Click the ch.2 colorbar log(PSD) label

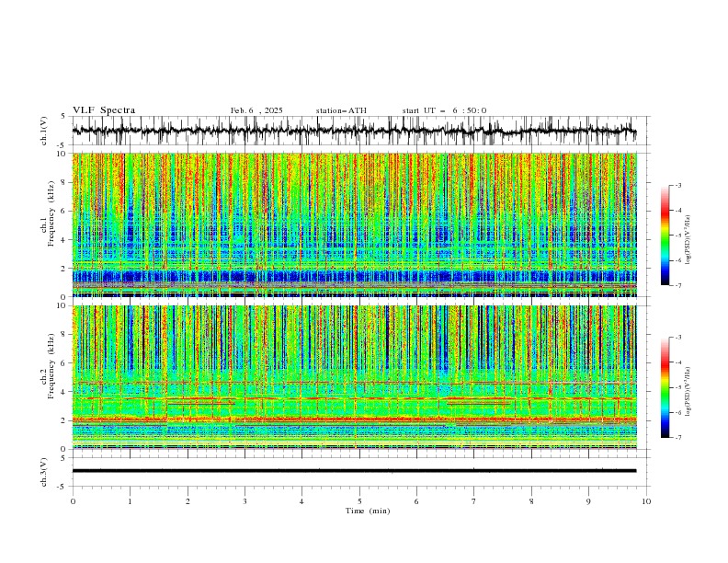(x=688, y=392)
